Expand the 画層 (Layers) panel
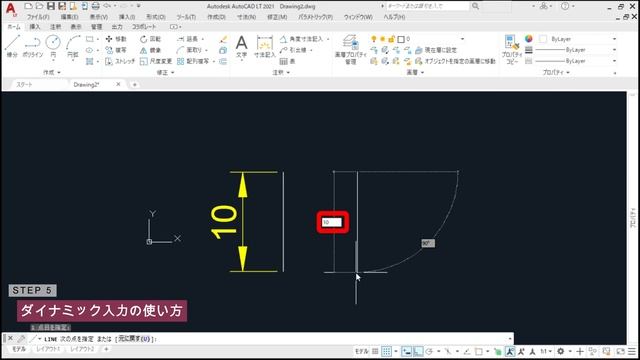Screen dimensions: 640x360 coord(415,72)
